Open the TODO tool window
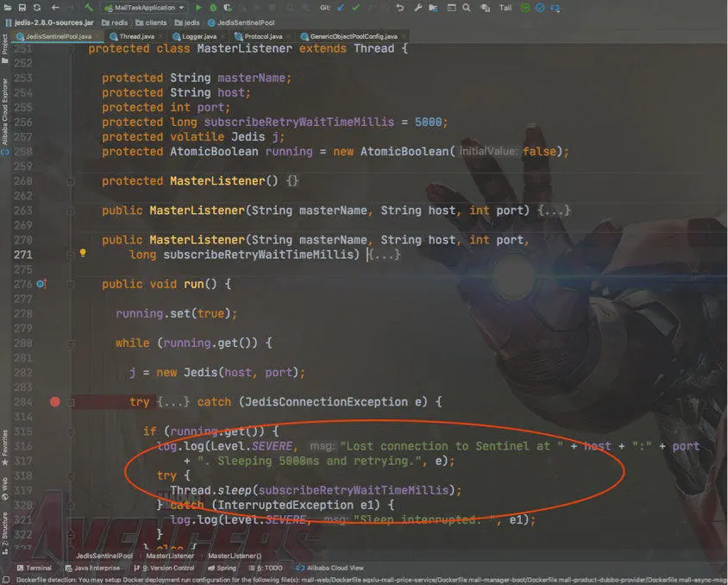This screenshot has height=585, width=728. pyautogui.click(x=266, y=568)
